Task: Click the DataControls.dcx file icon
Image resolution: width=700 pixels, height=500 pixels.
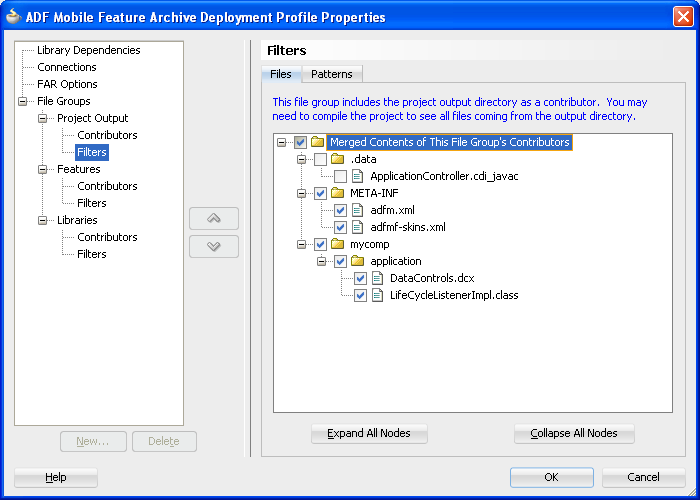Action: (x=377, y=278)
